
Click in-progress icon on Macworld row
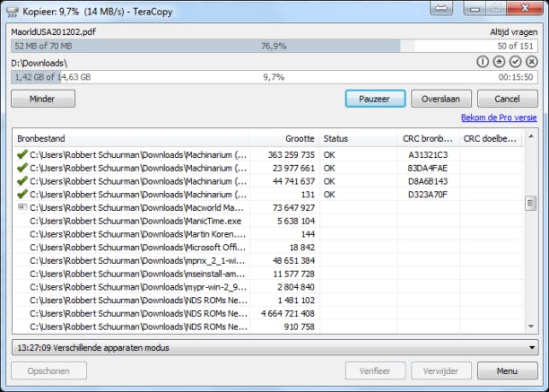coord(22,207)
